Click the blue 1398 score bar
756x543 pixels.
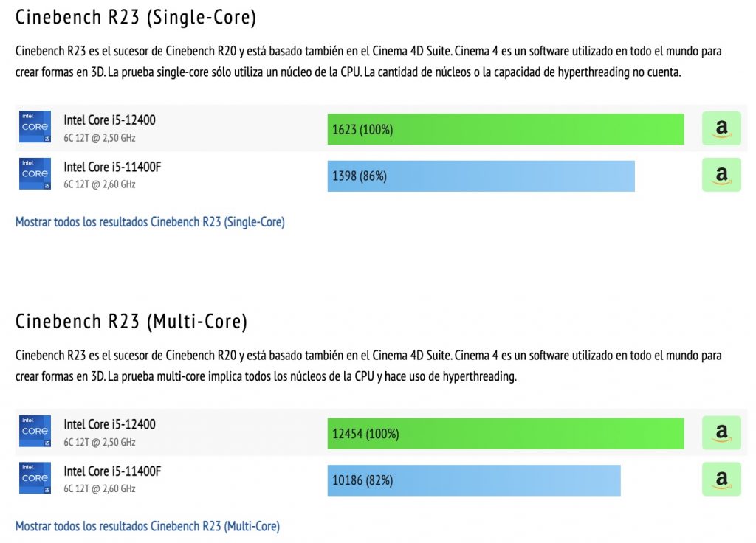[481, 176]
